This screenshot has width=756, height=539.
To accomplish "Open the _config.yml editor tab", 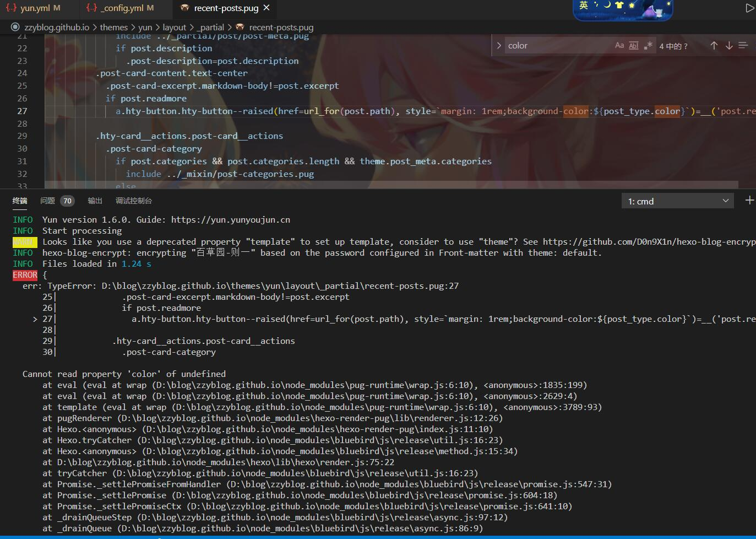I will click(121, 8).
